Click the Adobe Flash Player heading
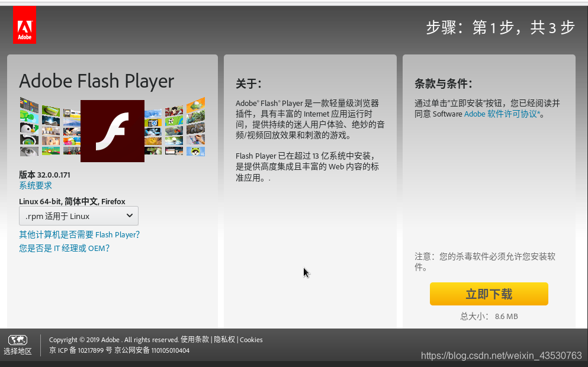This screenshot has width=588, height=367. tap(97, 81)
